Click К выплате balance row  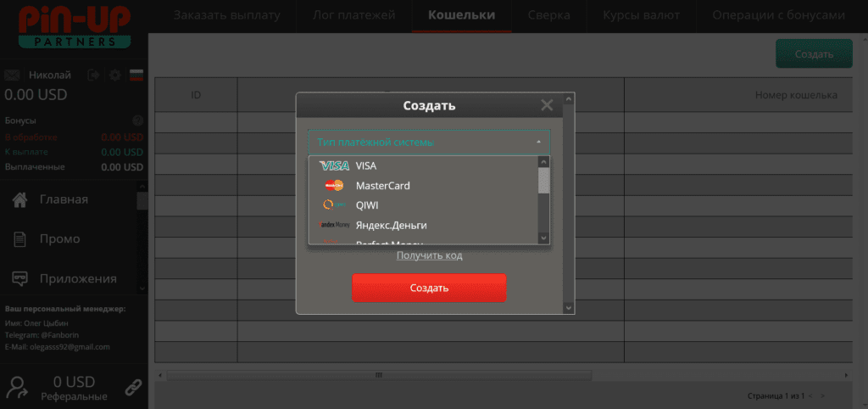75,152
